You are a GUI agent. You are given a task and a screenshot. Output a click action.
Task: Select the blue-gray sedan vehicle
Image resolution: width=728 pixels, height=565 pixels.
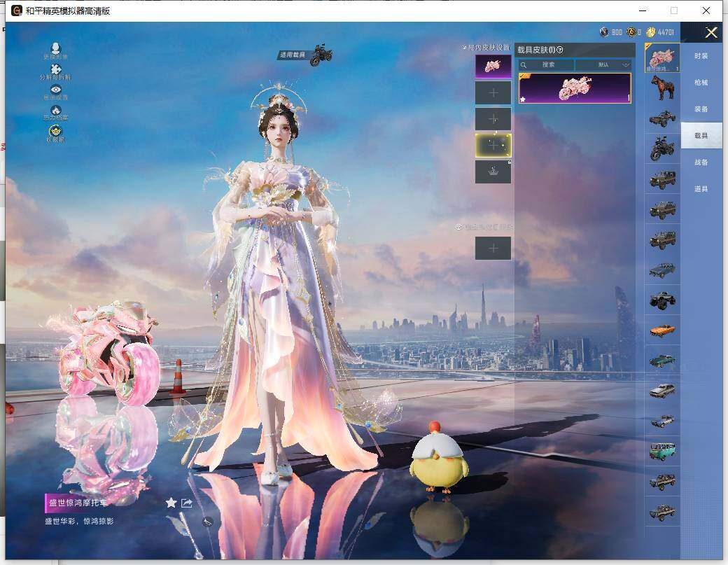(x=662, y=270)
